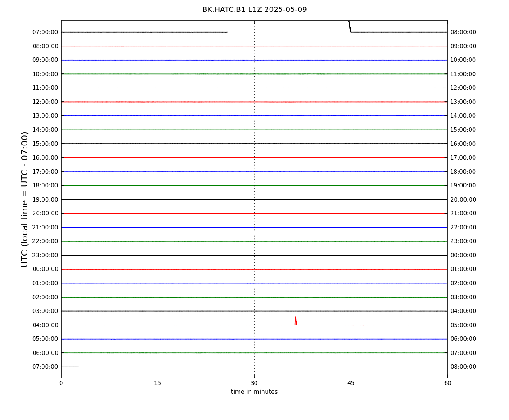This screenshot has width=509, height=420.
Task: Click the left-axis label 11:00:00
Action: click(45, 88)
